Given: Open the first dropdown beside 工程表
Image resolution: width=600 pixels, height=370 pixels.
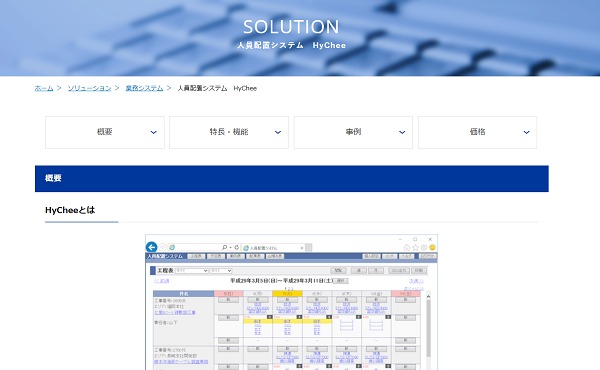Looking at the screenshot, I should pyautogui.click(x=191, y=271).
